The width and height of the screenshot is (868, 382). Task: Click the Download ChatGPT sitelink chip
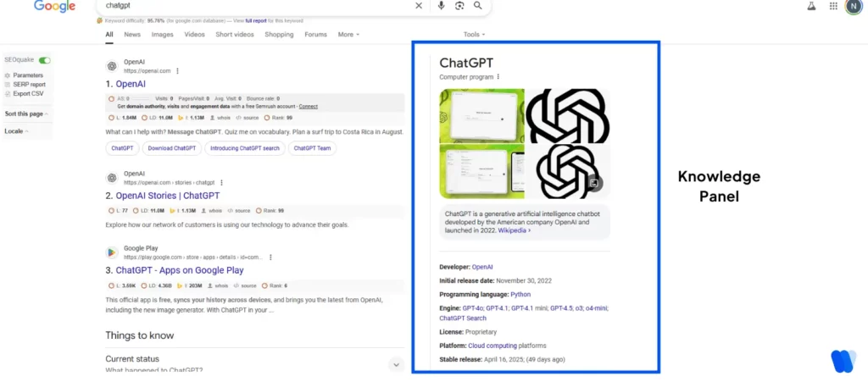(x=172, y=148)
